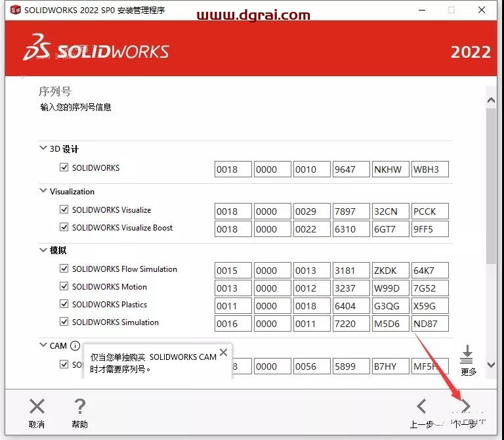Click Visualize serial field 0029
This screenshot has height=440, width=504.
[x=312, y=211]
